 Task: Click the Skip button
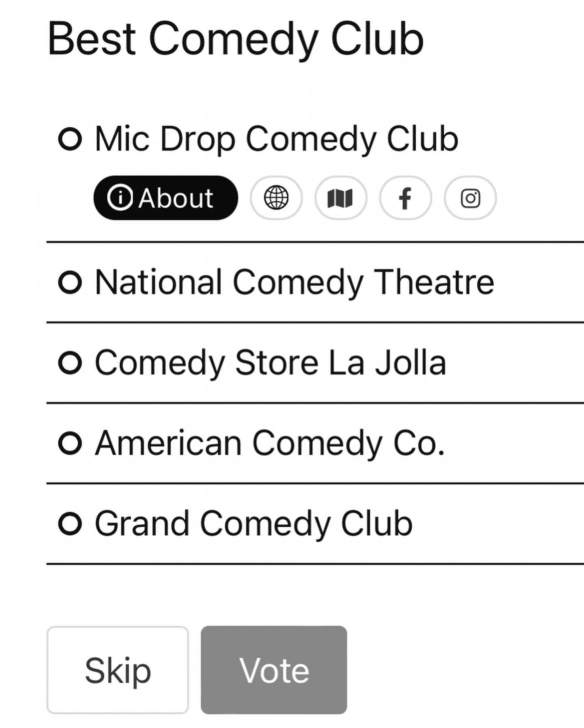118,670
